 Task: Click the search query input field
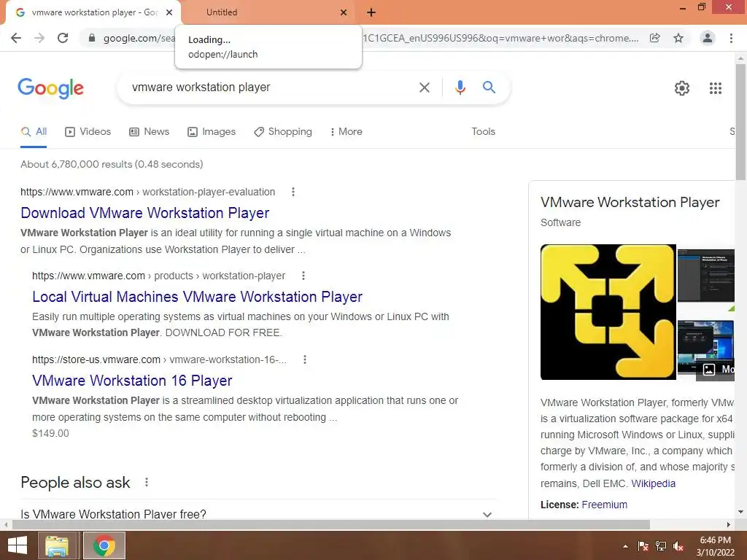[x=271, y=87]
